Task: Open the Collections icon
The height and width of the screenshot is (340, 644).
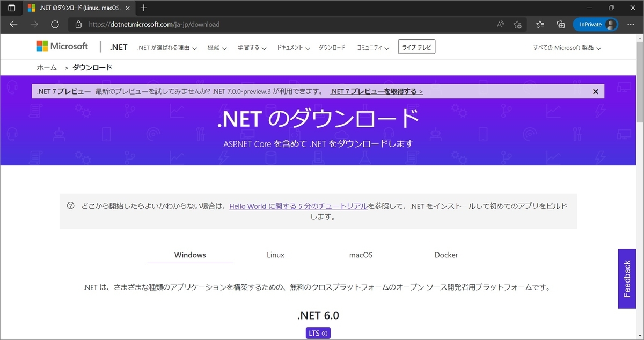Action: tap(561, 24)
